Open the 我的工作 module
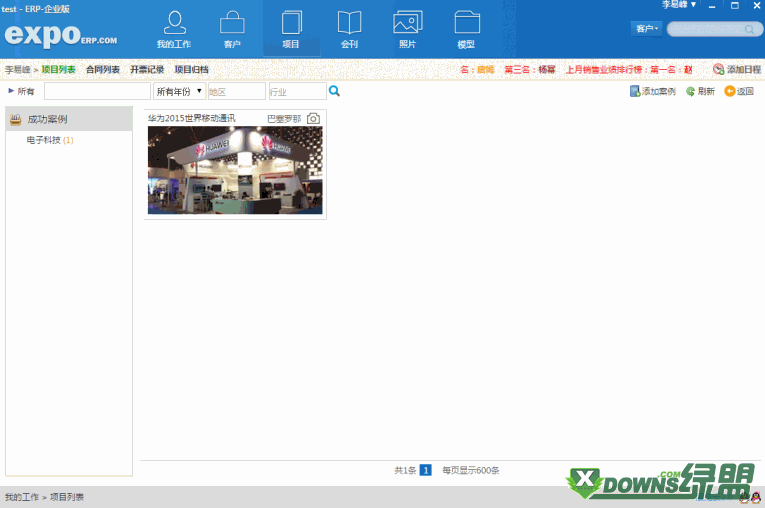 (174, 30)
